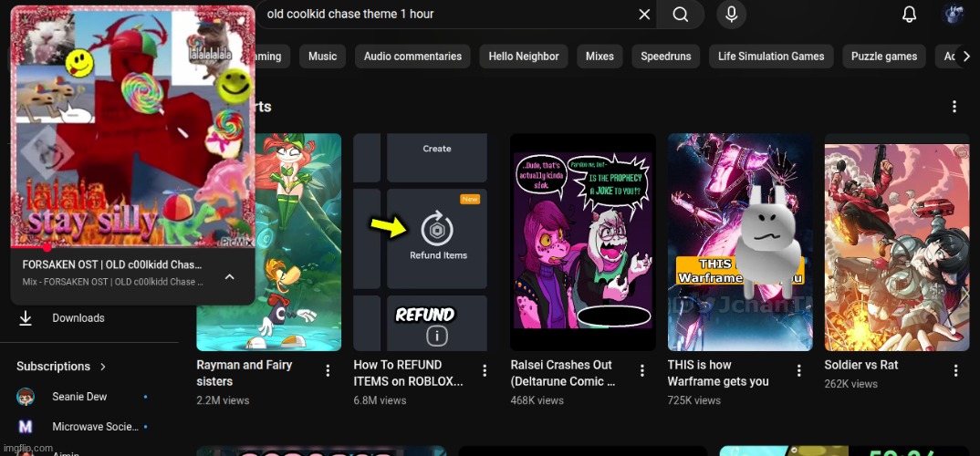
Task: Select the Music filter chip
Action: (322, 57)
